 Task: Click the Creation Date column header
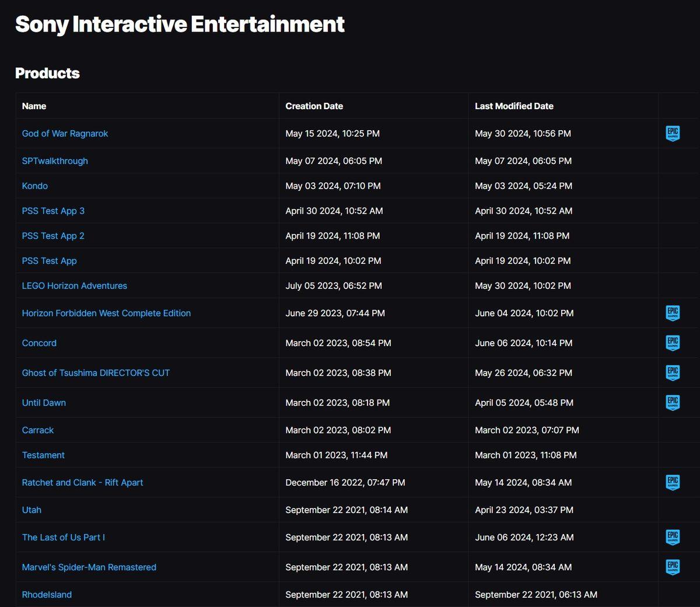pos(314,106)
